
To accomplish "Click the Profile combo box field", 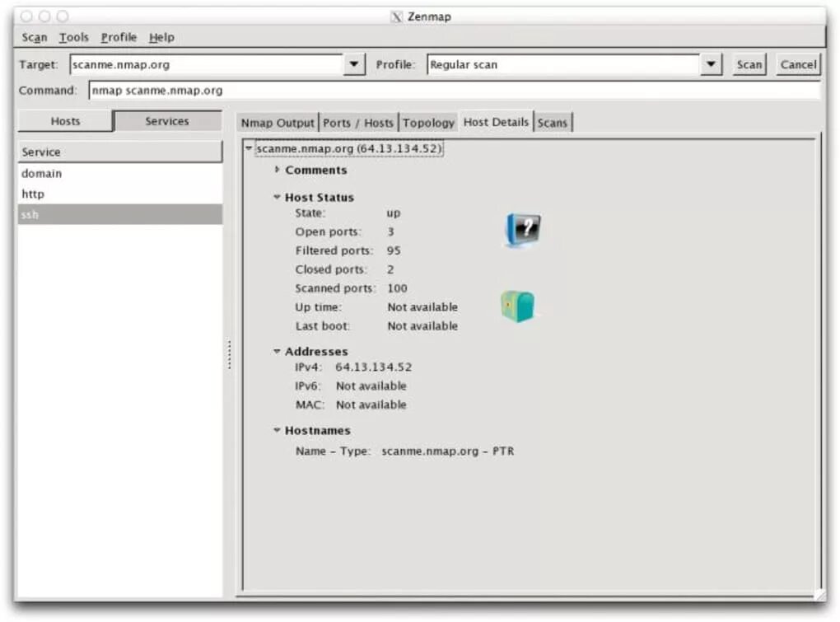I will [563, 64].
